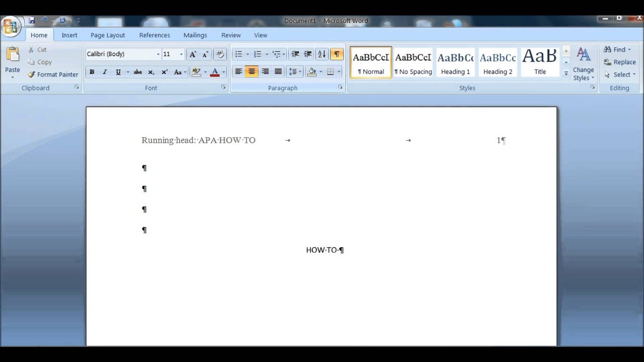Switch to the Insert tab
644x362 pixels.
click(x=69, y=35)
